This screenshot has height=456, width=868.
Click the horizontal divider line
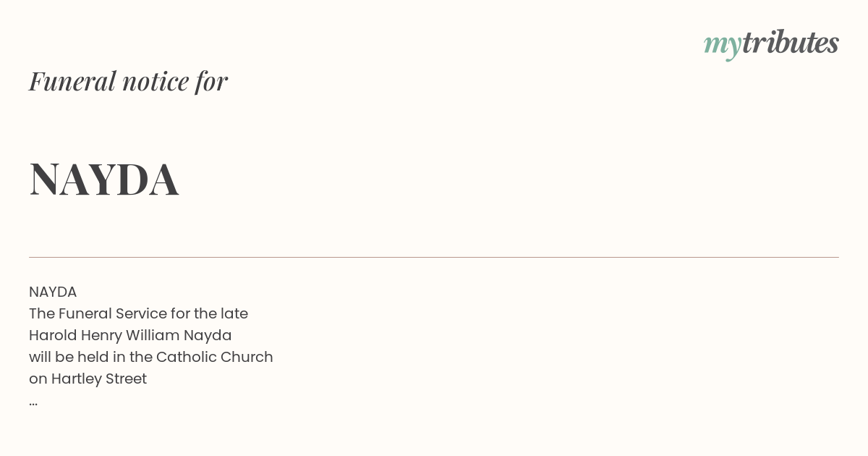click(434, 257)
